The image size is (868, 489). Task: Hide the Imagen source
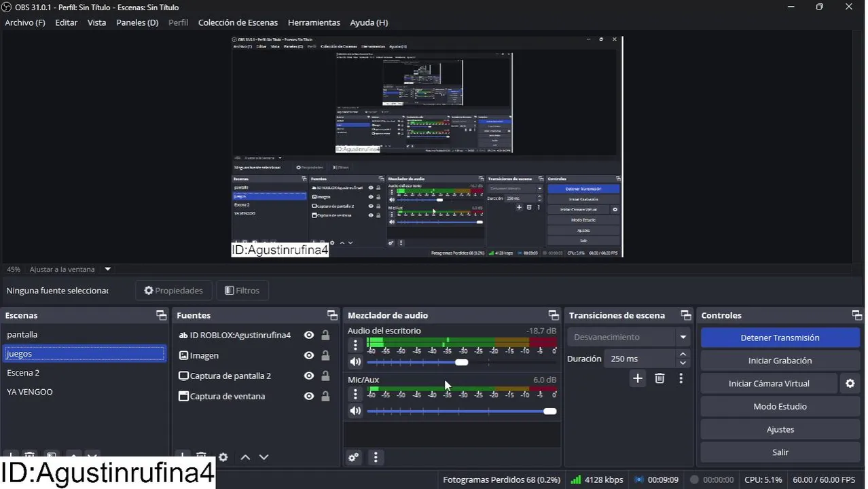pyautogui.click(x=309, y=355)
